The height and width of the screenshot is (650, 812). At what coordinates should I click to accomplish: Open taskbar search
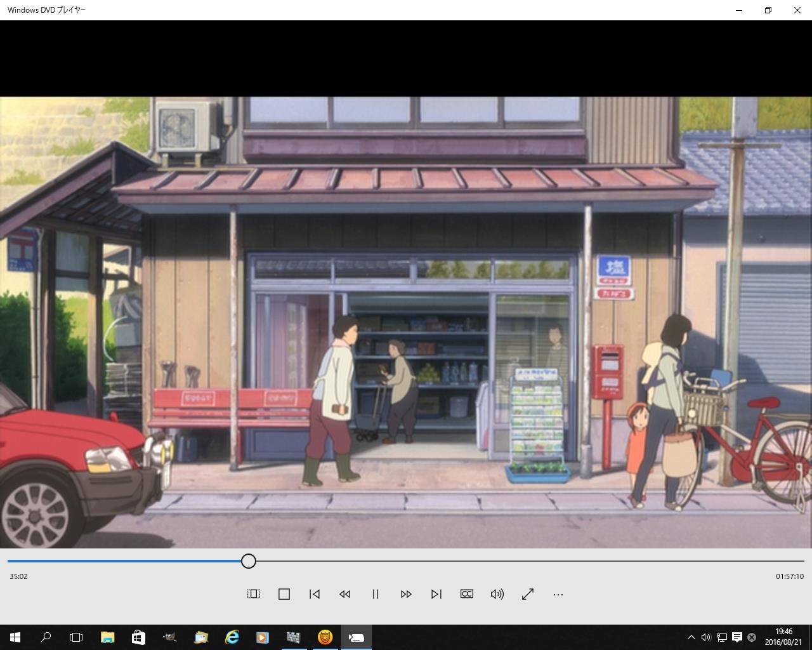click(x=46, y=637)
